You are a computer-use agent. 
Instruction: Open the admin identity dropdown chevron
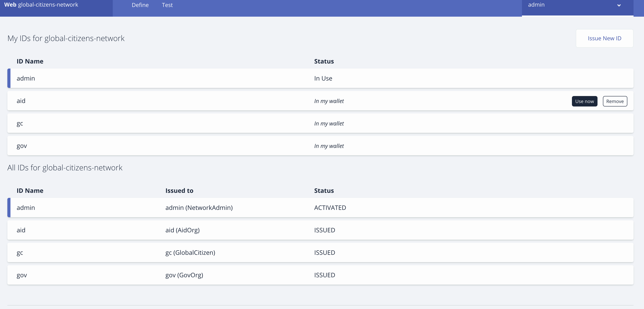(x=619, y=5)
